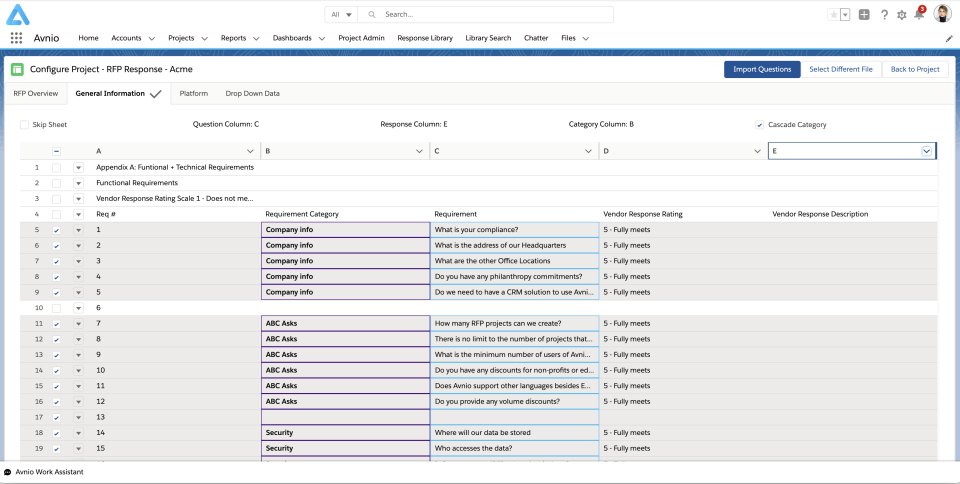Open Chatter nav item

pyautogui.click(x=536, y=38)
